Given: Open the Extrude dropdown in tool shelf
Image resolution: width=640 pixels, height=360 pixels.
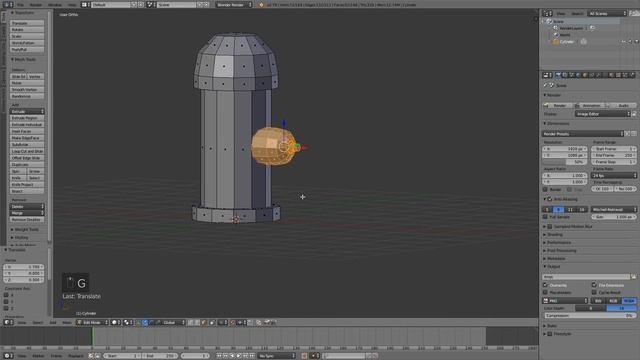Looking at the screenshot, I should 27,111.
